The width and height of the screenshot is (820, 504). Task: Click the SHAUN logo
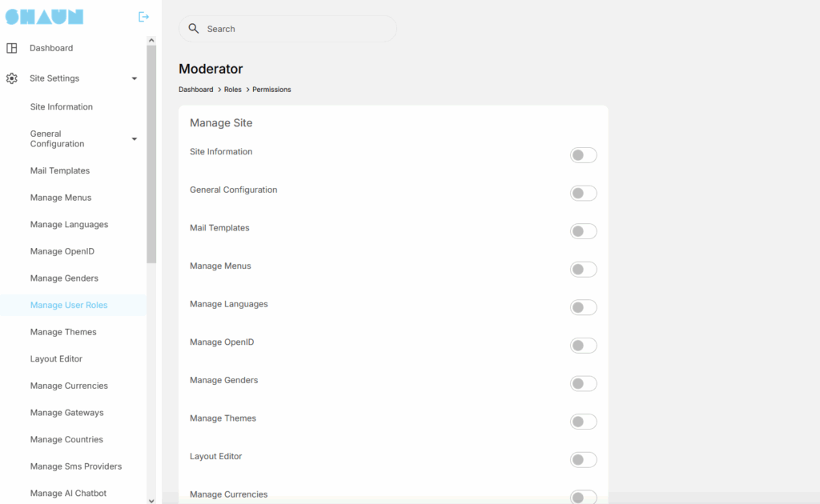point(44,17)
